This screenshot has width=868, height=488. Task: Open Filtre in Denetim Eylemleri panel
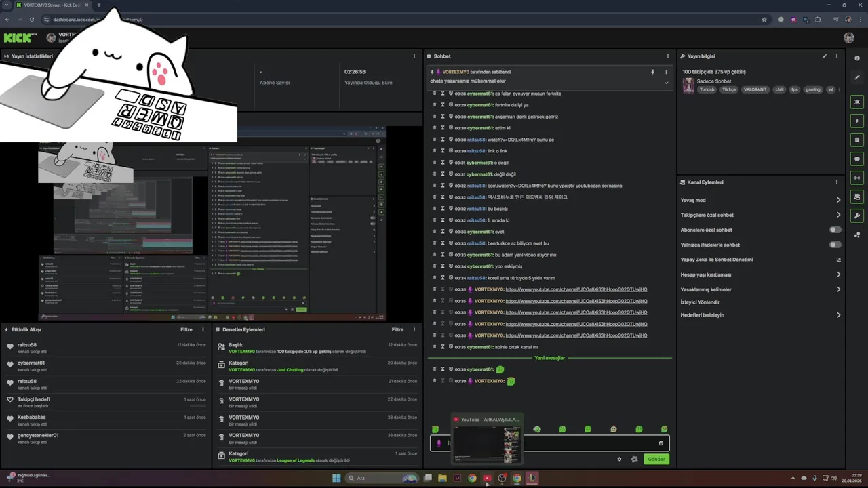397,329
